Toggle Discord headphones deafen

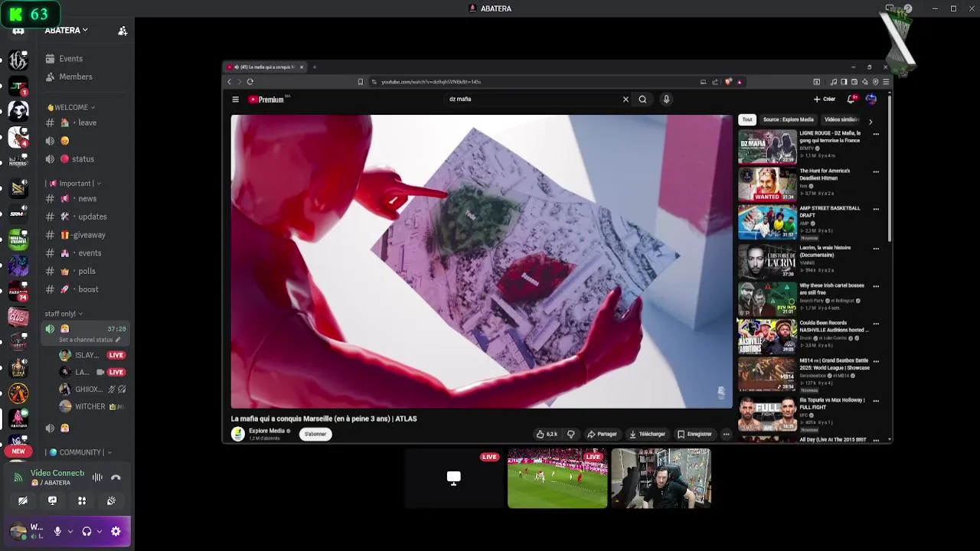tap(87, 531)
